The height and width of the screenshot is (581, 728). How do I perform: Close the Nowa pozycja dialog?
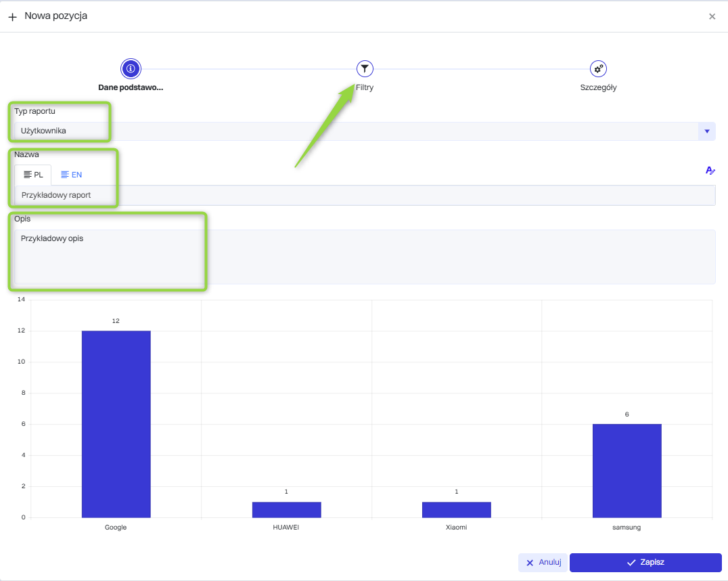(712, 16)
